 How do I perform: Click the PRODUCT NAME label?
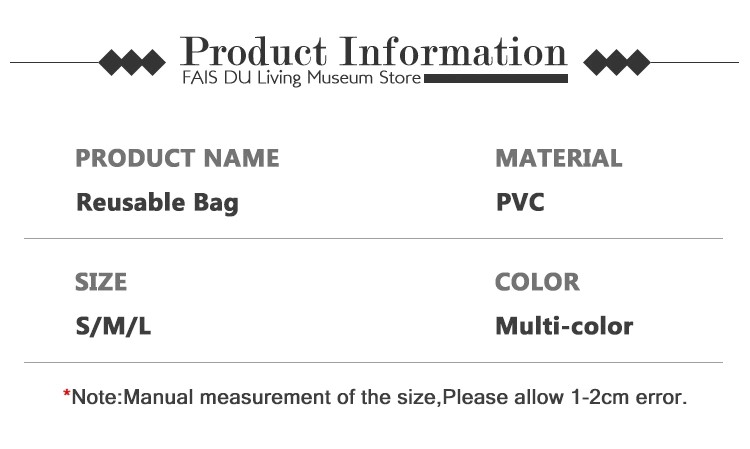pos(177,158)
